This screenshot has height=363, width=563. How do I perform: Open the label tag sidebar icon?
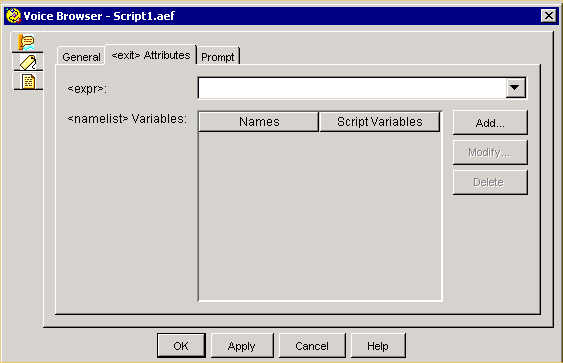coord(28,62)
